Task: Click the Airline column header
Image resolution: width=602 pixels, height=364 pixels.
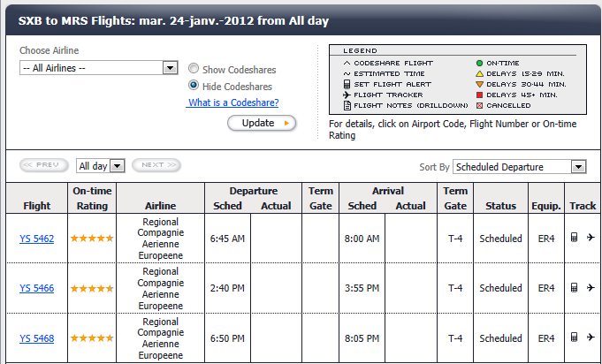Action: tap(161, 206)
